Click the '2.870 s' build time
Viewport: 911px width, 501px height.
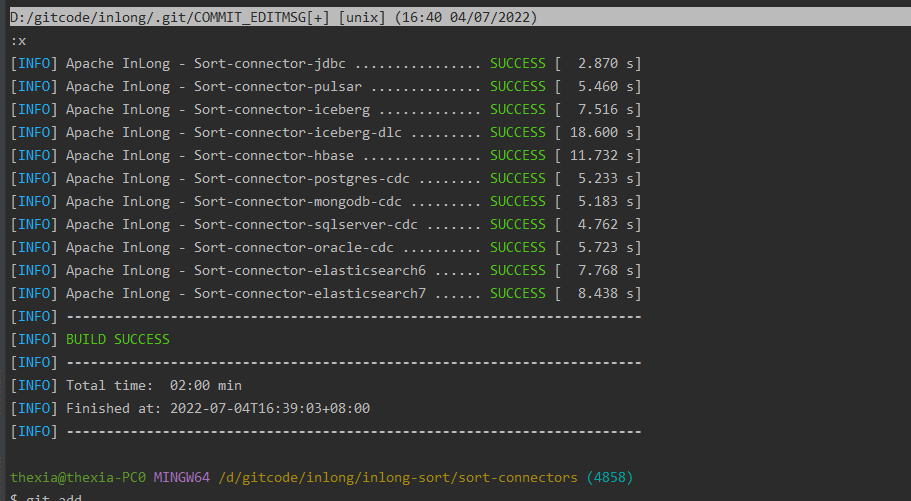coord(605,63)
